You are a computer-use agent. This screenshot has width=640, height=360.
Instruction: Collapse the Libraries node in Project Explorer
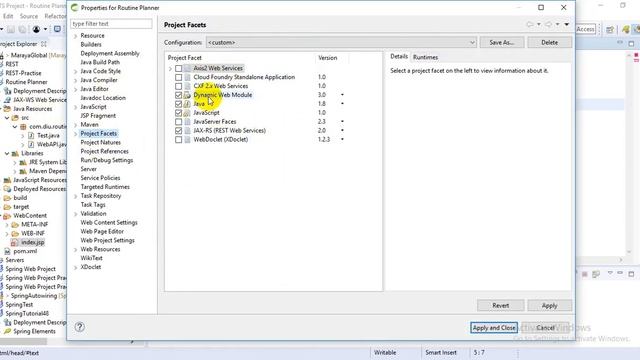pyautogui.click(x=7, y=153)
